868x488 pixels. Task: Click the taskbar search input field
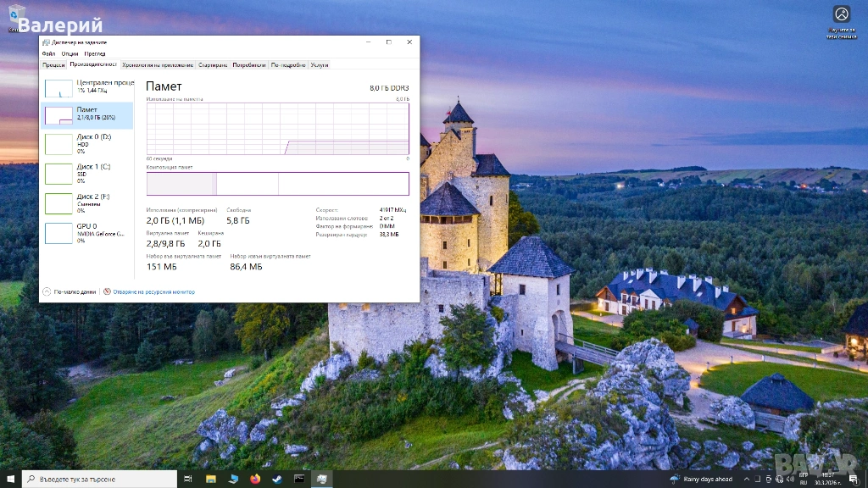coord(102,479)
